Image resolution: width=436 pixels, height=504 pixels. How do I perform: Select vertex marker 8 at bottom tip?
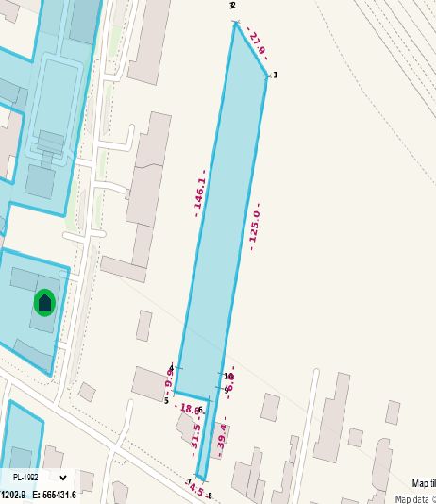(x=210, y=496)
